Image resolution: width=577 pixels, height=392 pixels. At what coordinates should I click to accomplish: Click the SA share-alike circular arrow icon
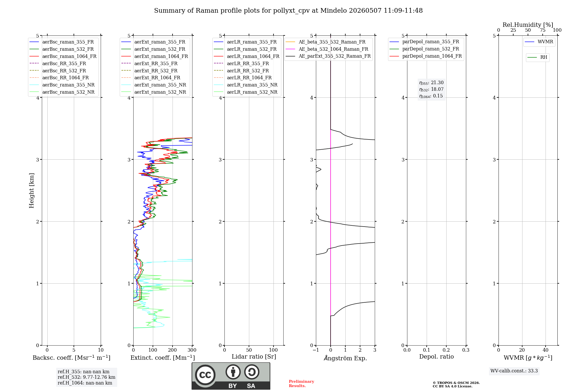252,372
